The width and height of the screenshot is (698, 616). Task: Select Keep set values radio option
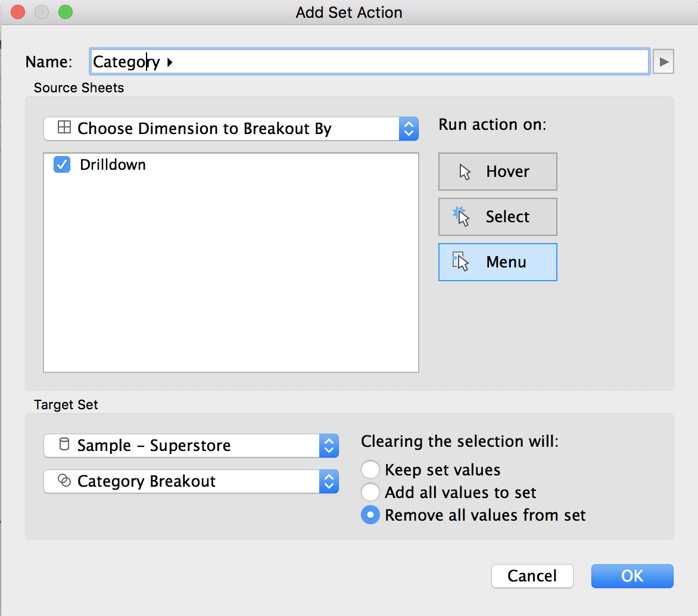(x=370, y=469)
